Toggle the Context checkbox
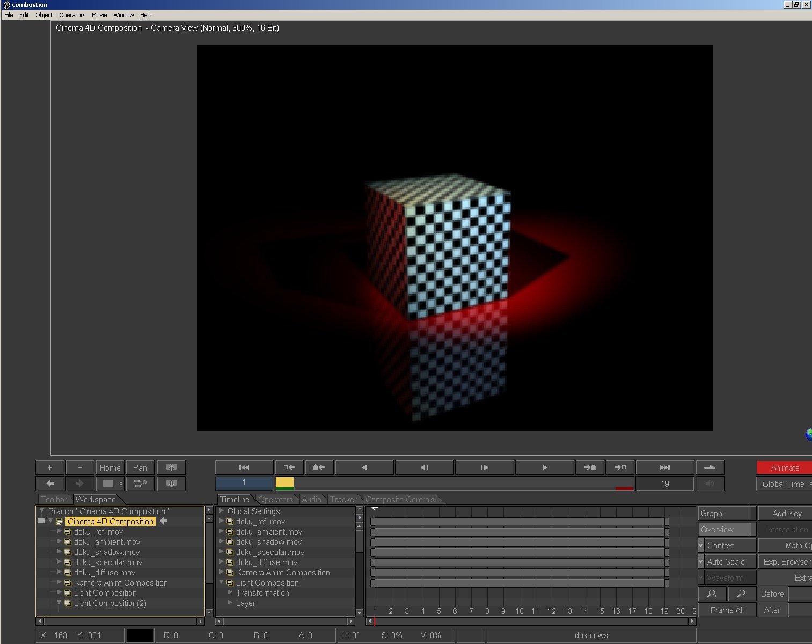The height and width of the screenshot is (644, 812). point(701,545)
